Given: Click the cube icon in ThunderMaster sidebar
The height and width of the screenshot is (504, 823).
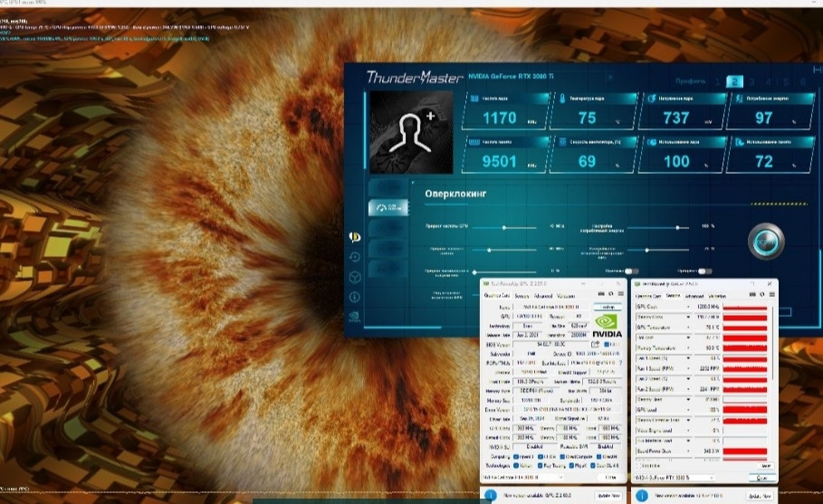Looking at the screenshot, I should click(355, 277).
